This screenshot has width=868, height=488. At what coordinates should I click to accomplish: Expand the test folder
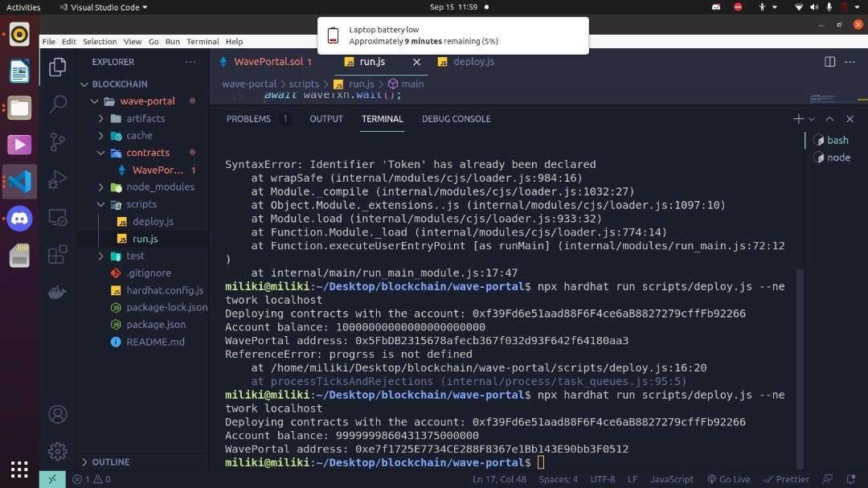click(100, 256)
